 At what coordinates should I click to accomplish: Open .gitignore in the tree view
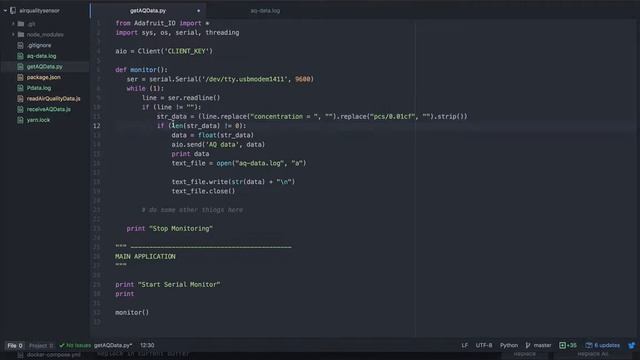point(39,45)
